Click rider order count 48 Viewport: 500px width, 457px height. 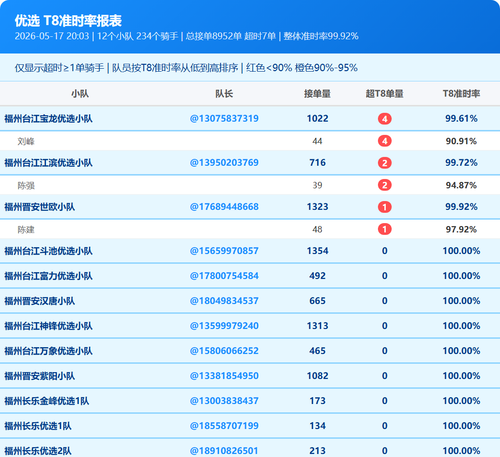(317, 229)
